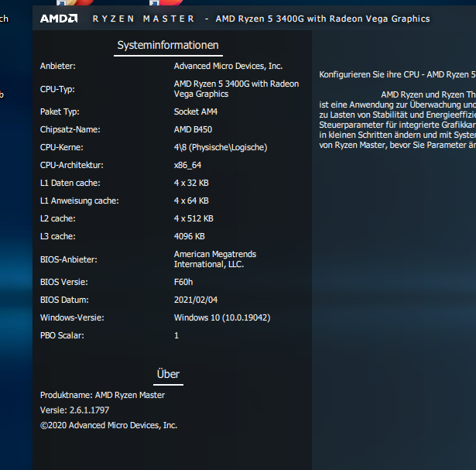Click the BIOS date '2021/02/04'
476x470 pixels.
pyautogui.click(x=196, y=300)
